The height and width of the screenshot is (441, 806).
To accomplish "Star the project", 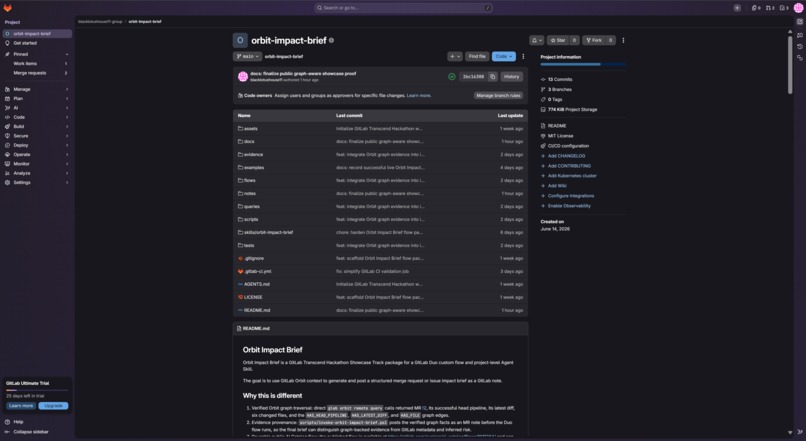I will coord(558,40).
